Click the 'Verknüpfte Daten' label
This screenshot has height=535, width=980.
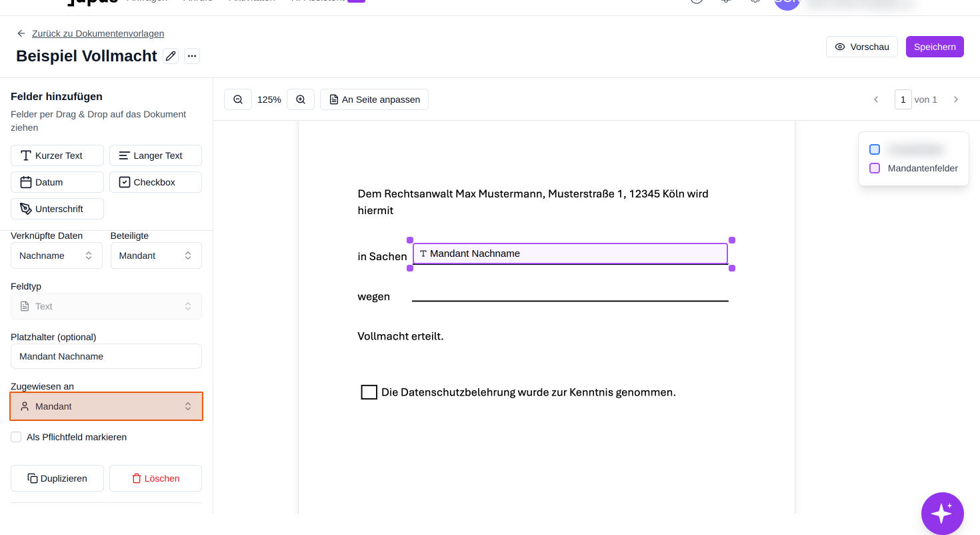pos(47,235)
